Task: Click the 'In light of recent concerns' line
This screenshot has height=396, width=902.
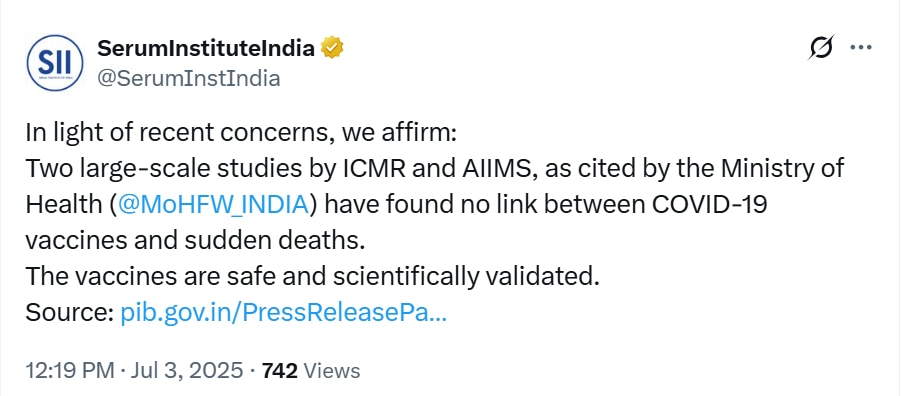Action: point(241,134)
